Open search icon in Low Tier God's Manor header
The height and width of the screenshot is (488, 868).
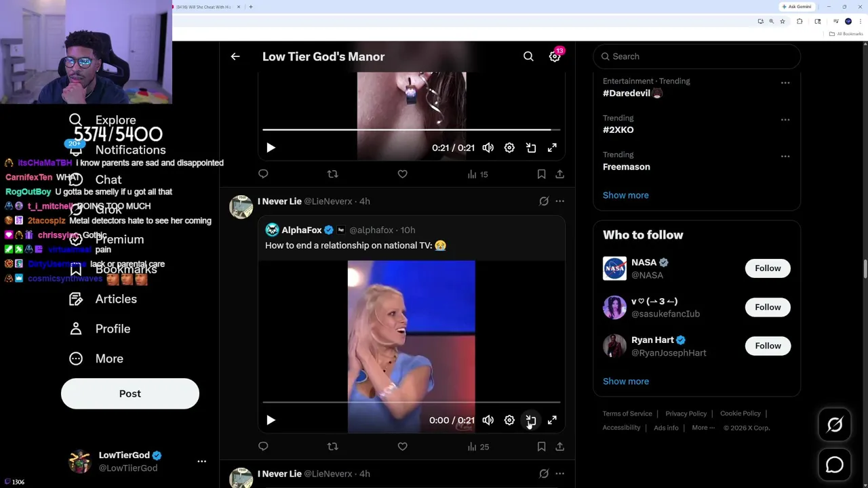tap(528, 57)
